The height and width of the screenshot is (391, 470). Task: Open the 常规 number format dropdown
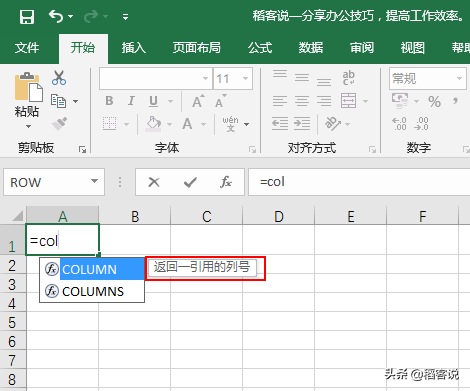(460, 79)
